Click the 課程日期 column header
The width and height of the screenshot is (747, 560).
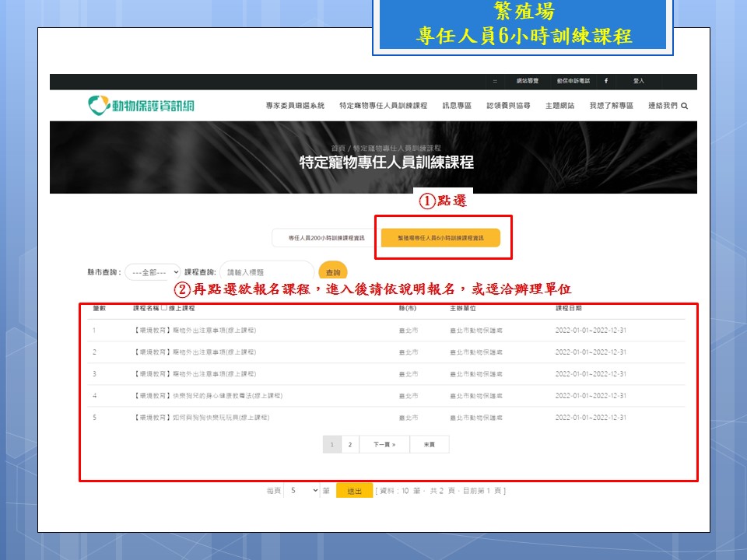pos(568,308)
